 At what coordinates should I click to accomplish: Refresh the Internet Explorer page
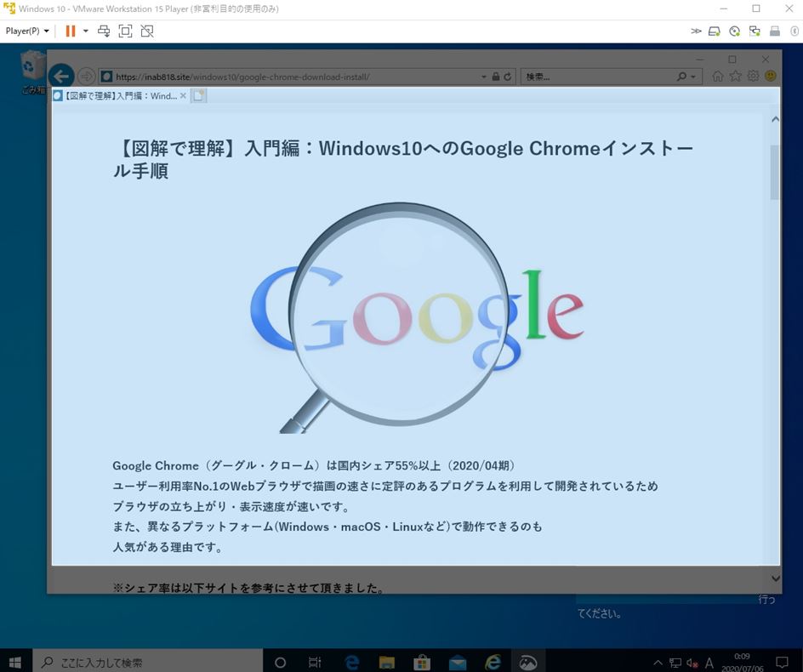pos(508,77)
